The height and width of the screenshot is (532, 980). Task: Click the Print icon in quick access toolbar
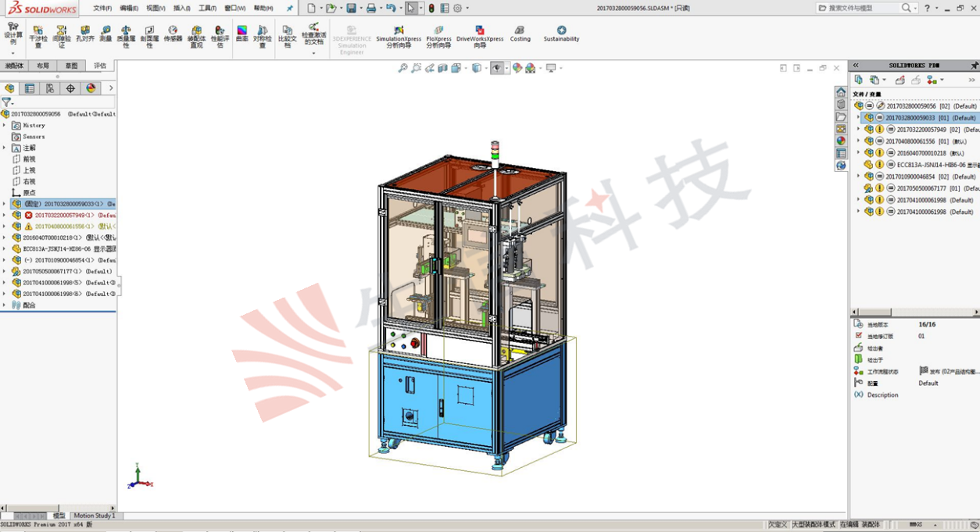[371, 8]
